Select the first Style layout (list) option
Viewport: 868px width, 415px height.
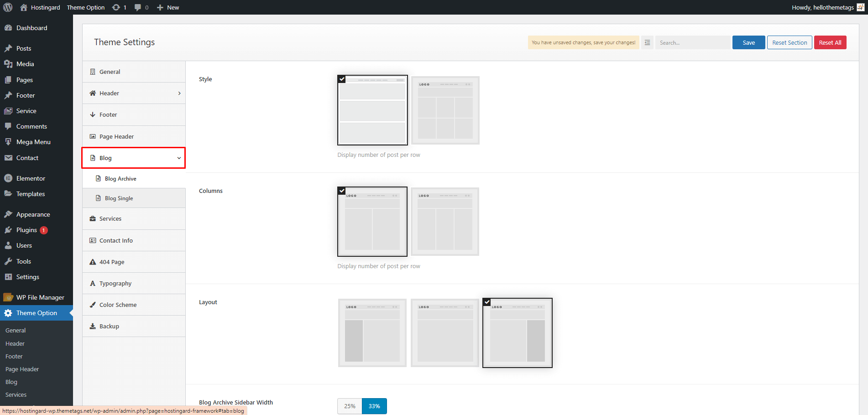pos(372,110)
